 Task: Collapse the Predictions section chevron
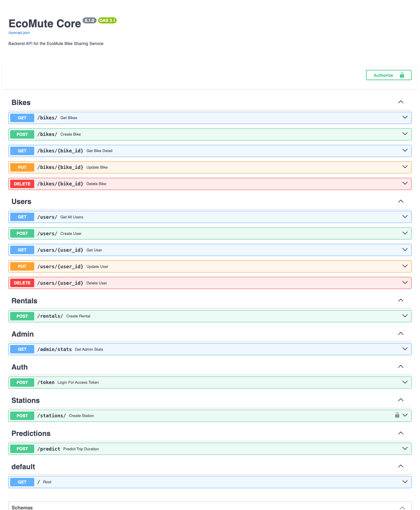coord(401,433)
